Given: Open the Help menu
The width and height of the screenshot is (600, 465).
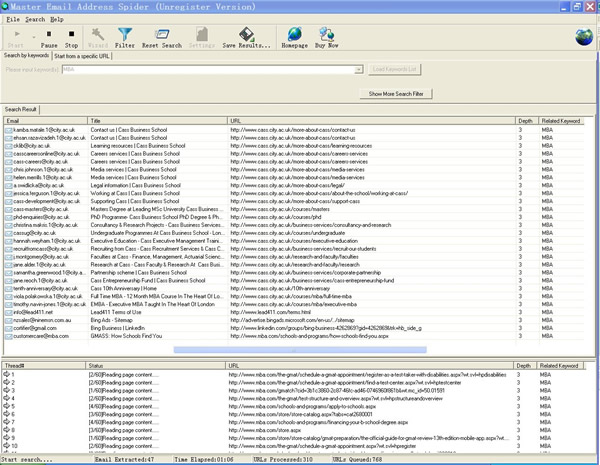Looking at the screenshot, I should [x=57, y=19].
